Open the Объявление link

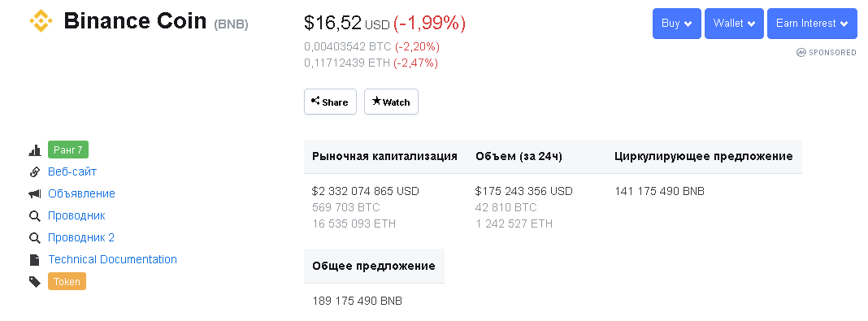coord(81,193)
